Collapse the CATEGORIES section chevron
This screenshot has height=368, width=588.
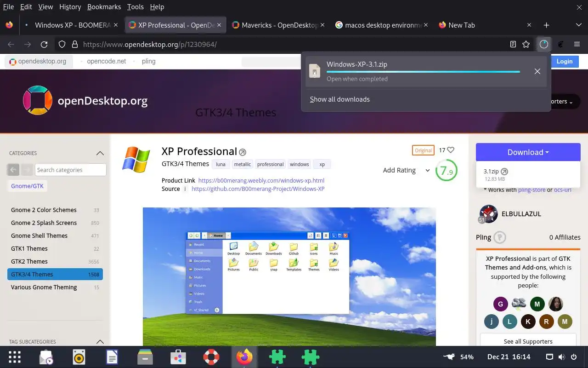(100, 153)
